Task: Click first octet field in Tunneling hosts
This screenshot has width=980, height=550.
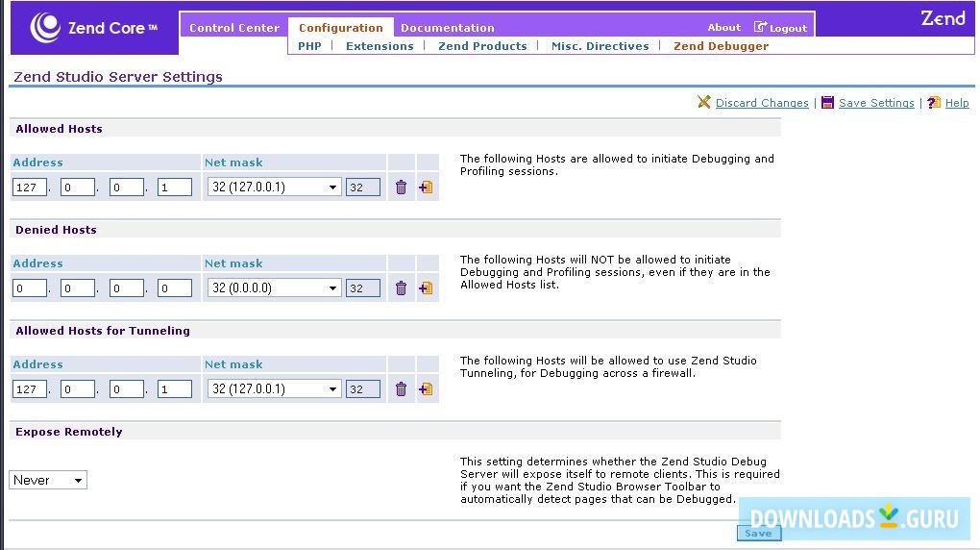Action: (30, 389)
